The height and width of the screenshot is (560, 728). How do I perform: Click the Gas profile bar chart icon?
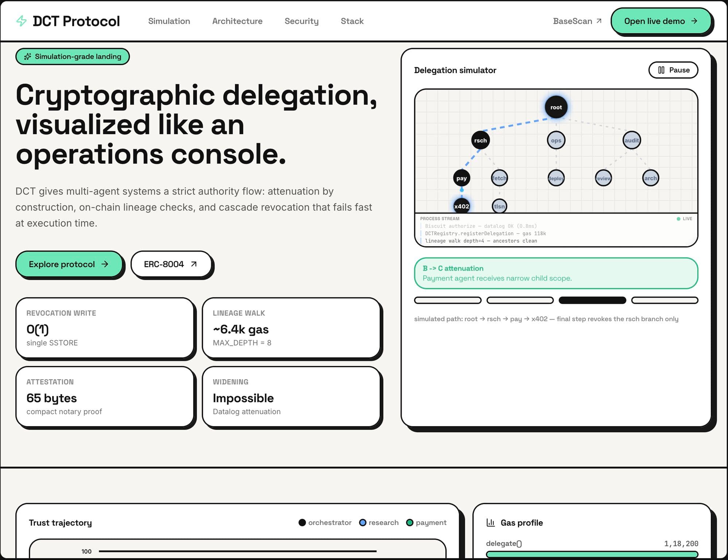point(491,522)
